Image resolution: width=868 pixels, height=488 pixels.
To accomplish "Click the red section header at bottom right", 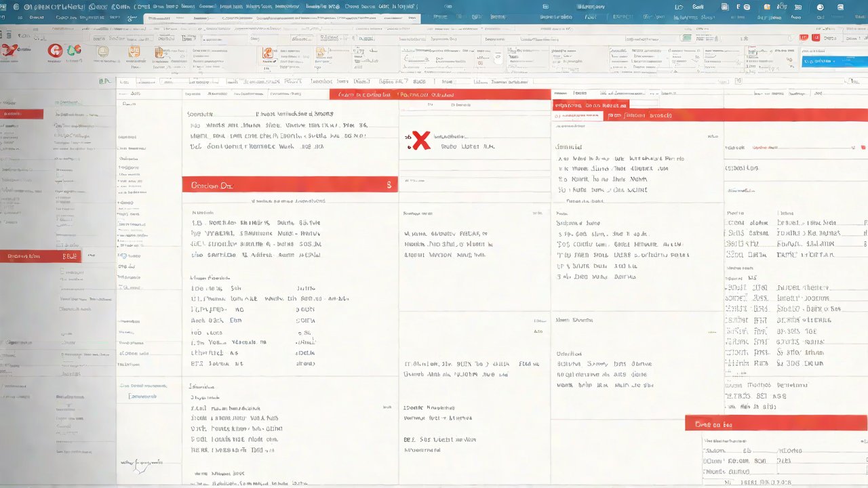I will 776,424.
